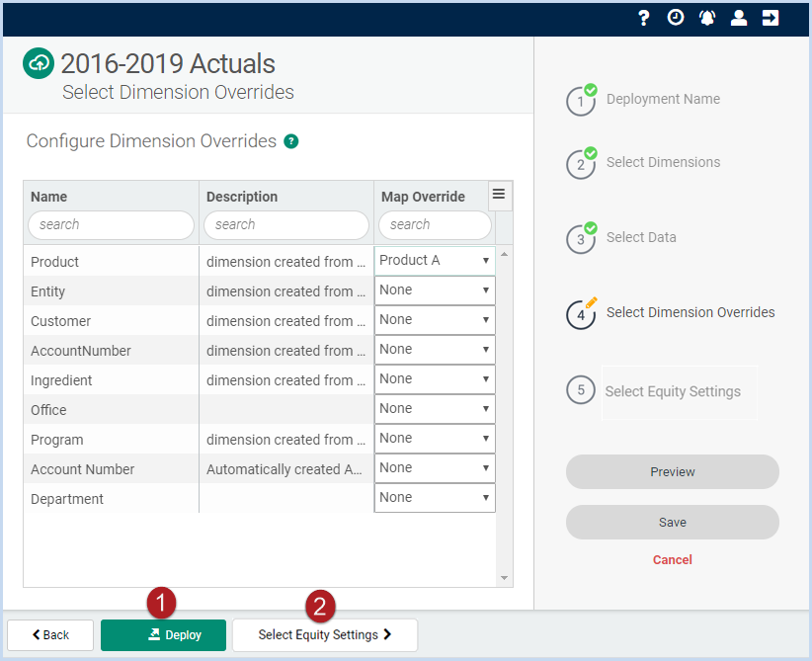Click the logout arrow icon
Viewport: 812px width, 661px height.
click(x=771, y=18)
